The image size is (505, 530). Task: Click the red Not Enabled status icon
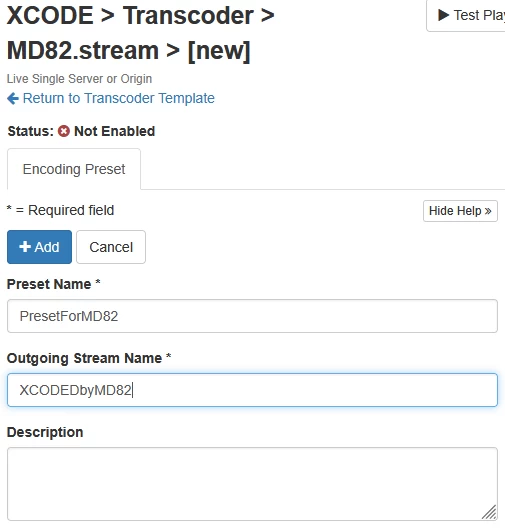[64, 131]
